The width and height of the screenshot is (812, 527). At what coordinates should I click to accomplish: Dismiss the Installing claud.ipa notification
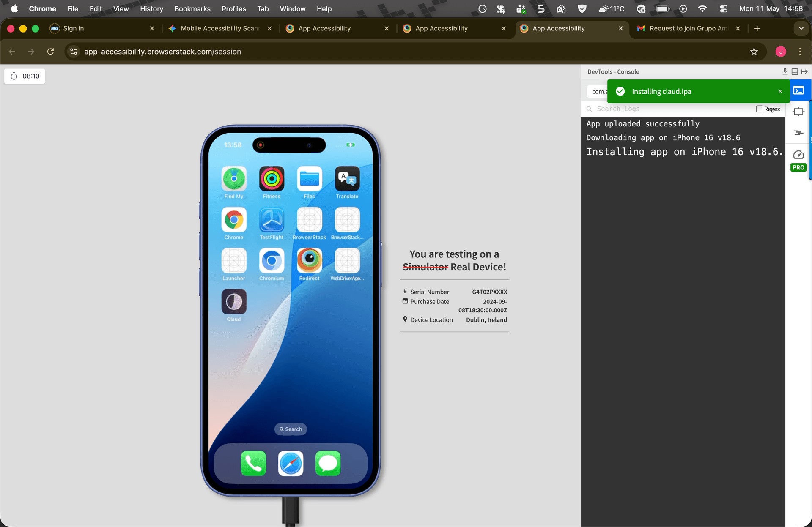[x=780, y=91]
